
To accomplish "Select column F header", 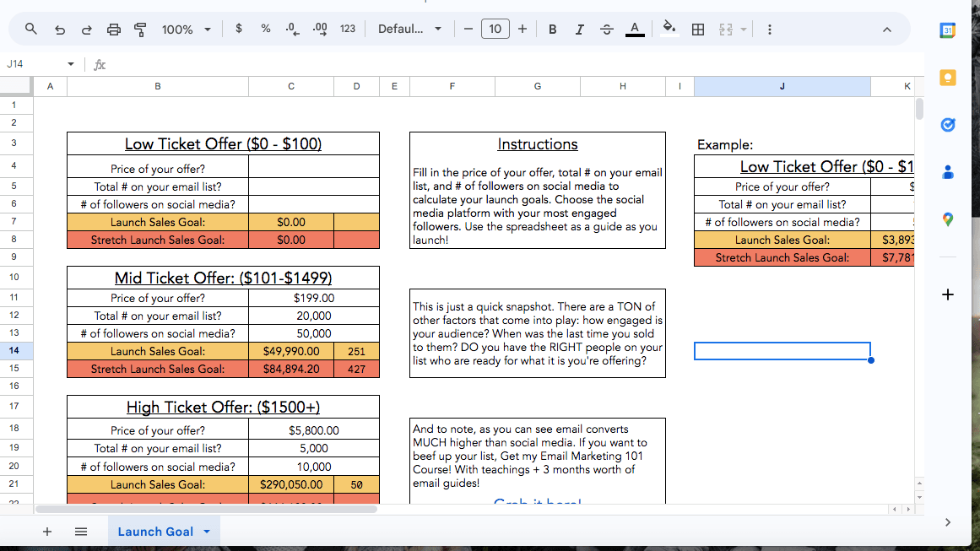I will coord(452,86).
